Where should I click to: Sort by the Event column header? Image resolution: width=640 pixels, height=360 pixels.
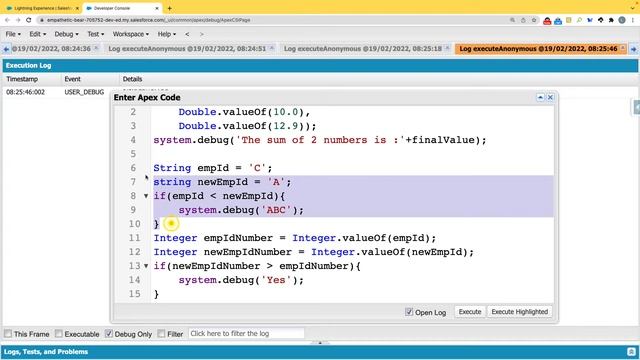tap(72, 79)
